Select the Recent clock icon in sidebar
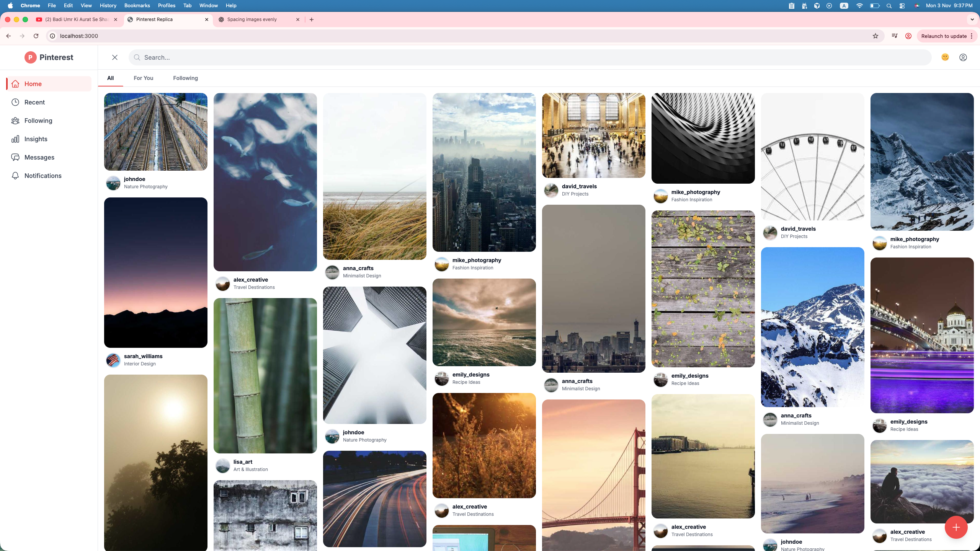 pos(15,102)
